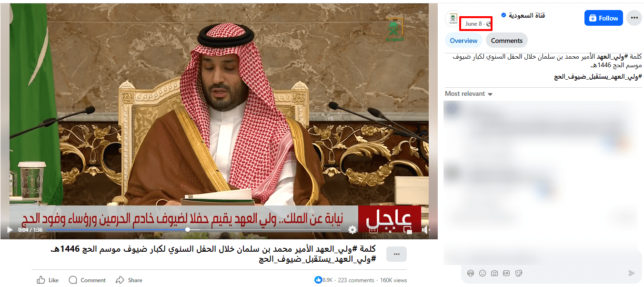
Task: Open picture-in-picture mini player
Action: coord(409,230)
